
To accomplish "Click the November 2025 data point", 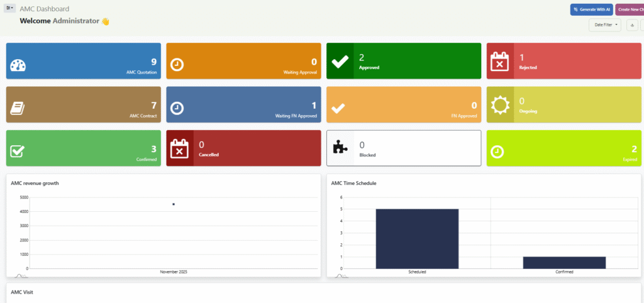I will click(174, 204).
